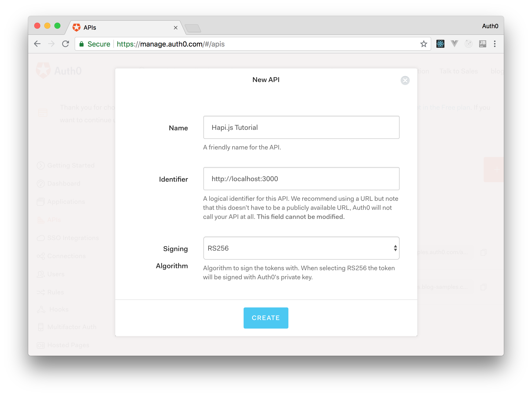Navigate to SSO Integrations section
Viewport: 532px width, 396px height.
pyautogui.click(x=73, y=238)
